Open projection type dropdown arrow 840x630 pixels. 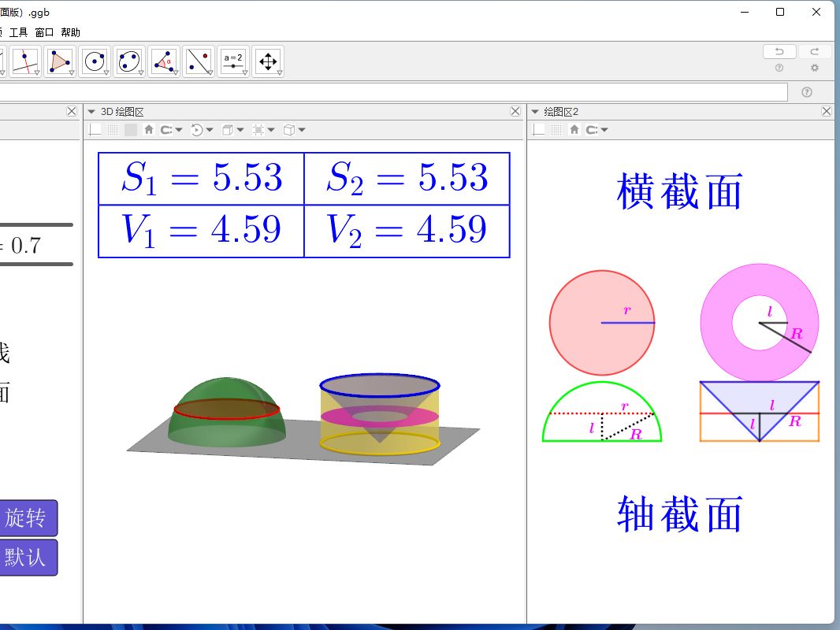coord(302,130)
